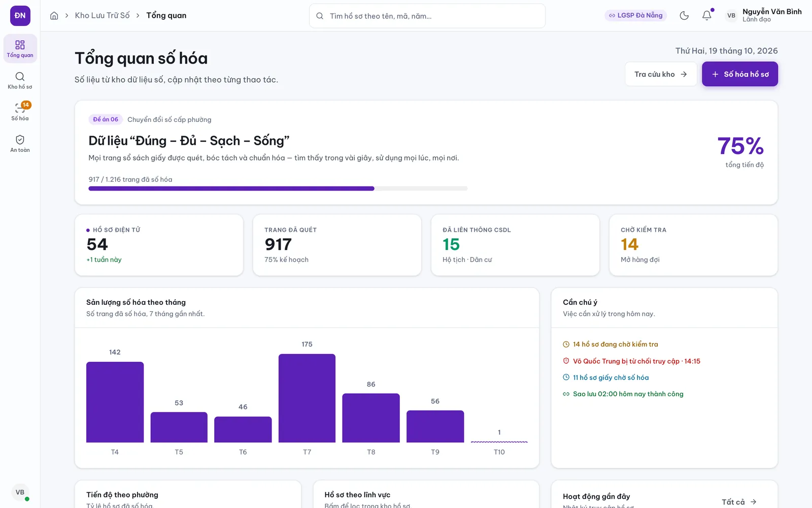The height and width of the screenshot is (508, 812).
Task: Open the Đã liên thông CSDL card
Action: (515, 245)
